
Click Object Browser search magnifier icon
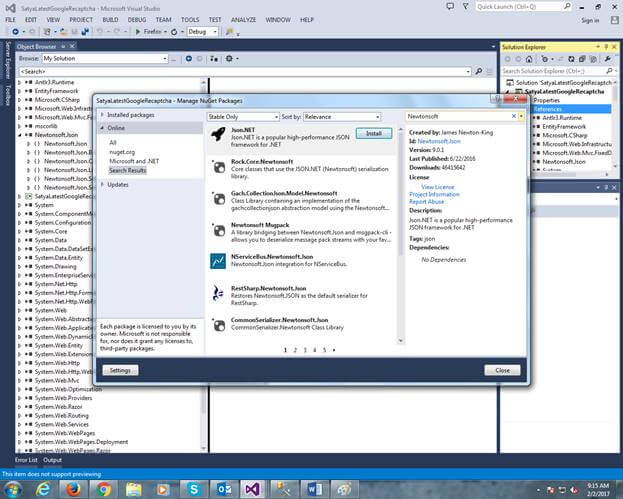(x=479, y=71)
